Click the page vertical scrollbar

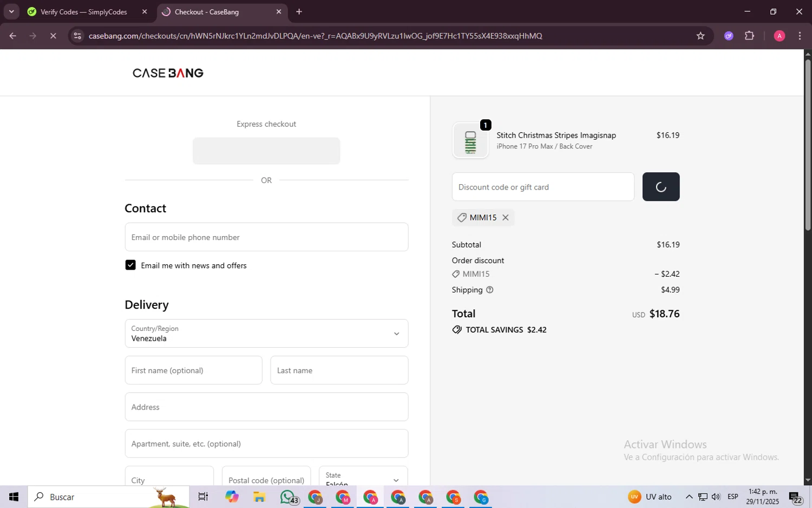(x=808, y=145)
